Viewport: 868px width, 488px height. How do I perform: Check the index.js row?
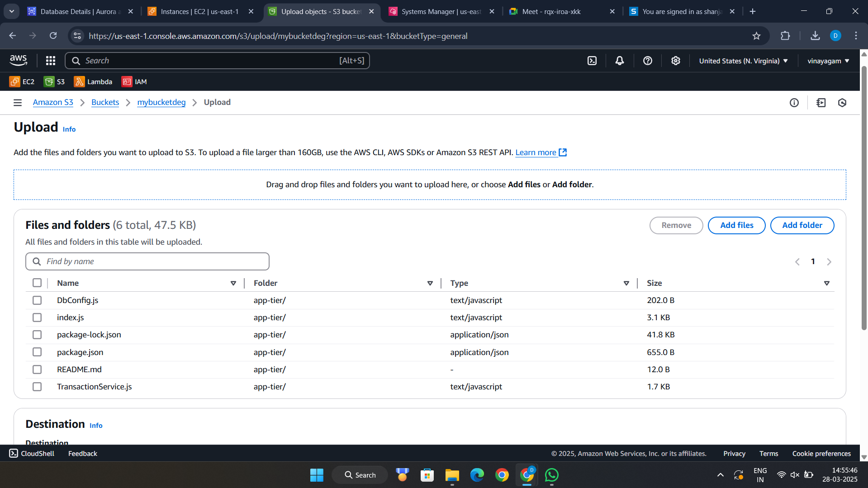(x=37, y=317)
